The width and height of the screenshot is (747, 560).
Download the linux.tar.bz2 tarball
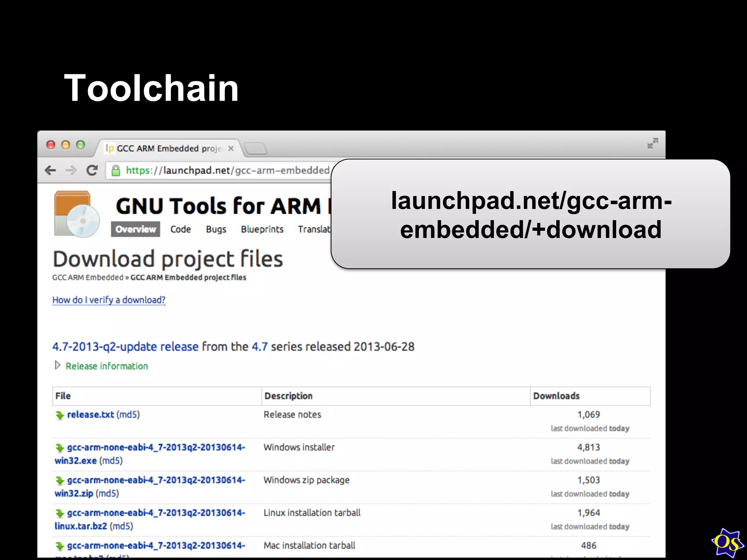tap(150, 520)
